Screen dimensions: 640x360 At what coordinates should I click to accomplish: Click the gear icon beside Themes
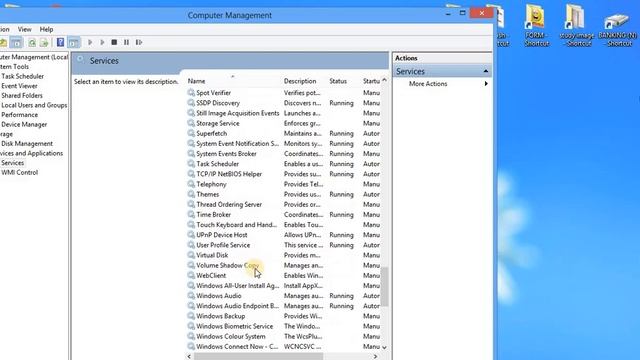click(191, 194)
